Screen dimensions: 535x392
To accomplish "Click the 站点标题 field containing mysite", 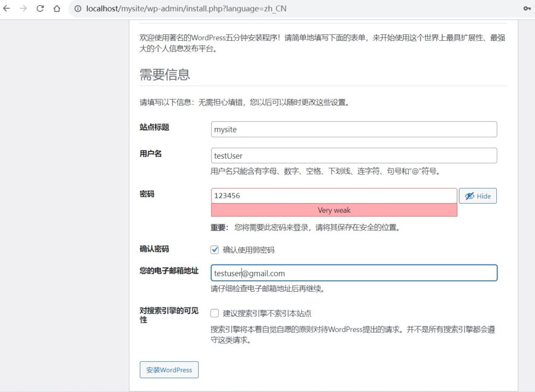I will coord(354,129).
